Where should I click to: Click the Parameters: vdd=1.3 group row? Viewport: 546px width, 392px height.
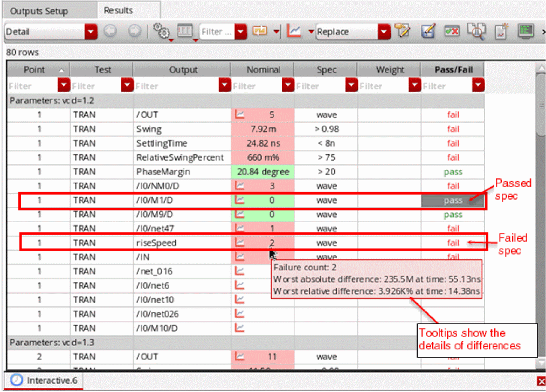[x=245, y=342]
